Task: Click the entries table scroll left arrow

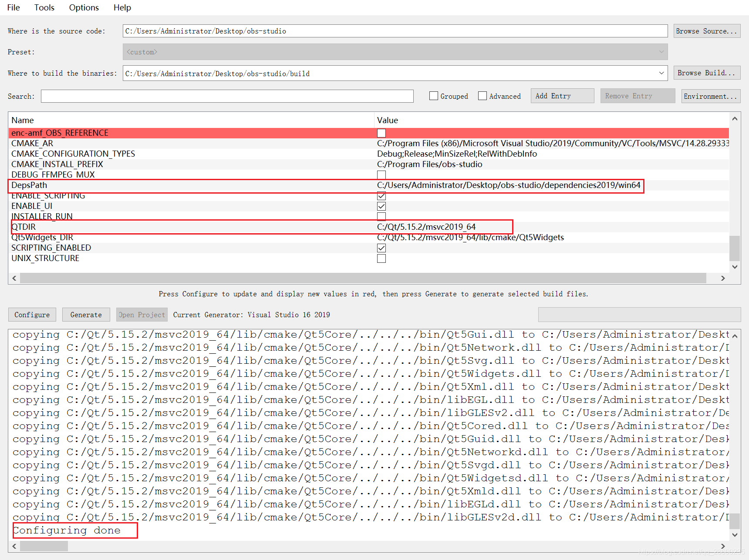Action: click(14, 278)
